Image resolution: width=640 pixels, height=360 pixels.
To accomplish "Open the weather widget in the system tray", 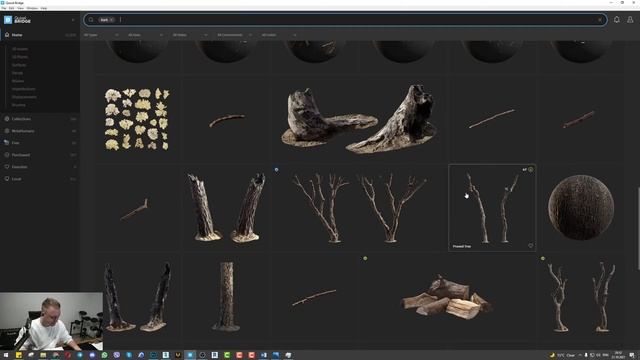I will (x=562, y=355).
